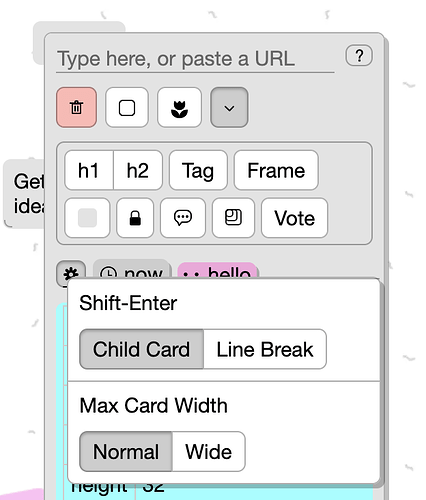This screenshot has width=426, height=500.
Task: Toggle the card checkbox square button
Action: tap(127, 107)
